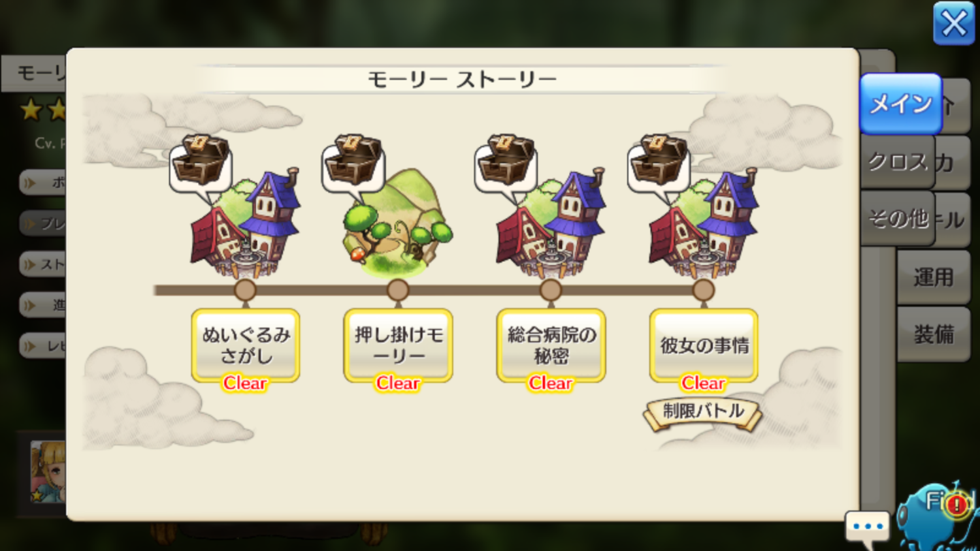980x551 pixels.
Task: Open the chat speech bubble icon
Action: tap(868, 528)
